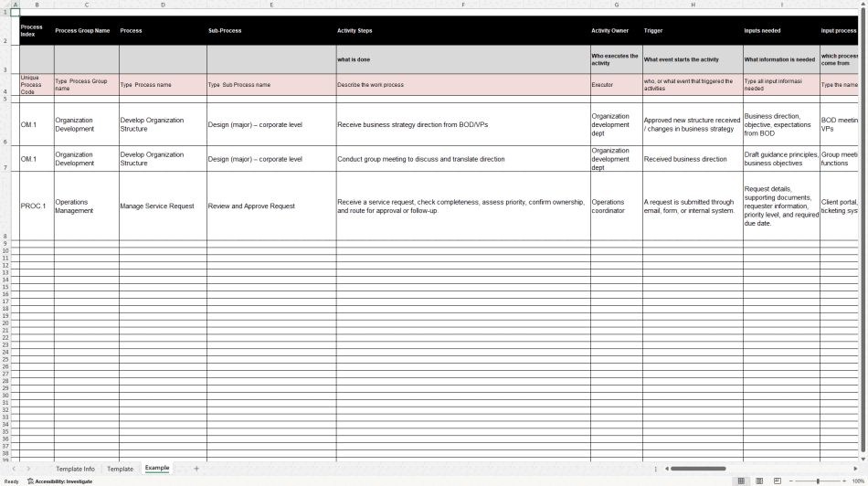The image size is (868, 486).
Task: Click 'Type Process Group name' cell
Action: [x=87, y=85]
